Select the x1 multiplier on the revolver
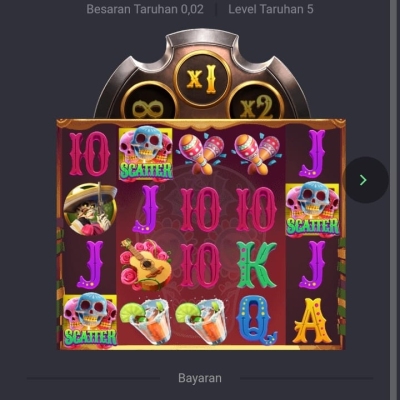Screen dimensions: 400x400 pyautogui.click(x=202, y=79)
